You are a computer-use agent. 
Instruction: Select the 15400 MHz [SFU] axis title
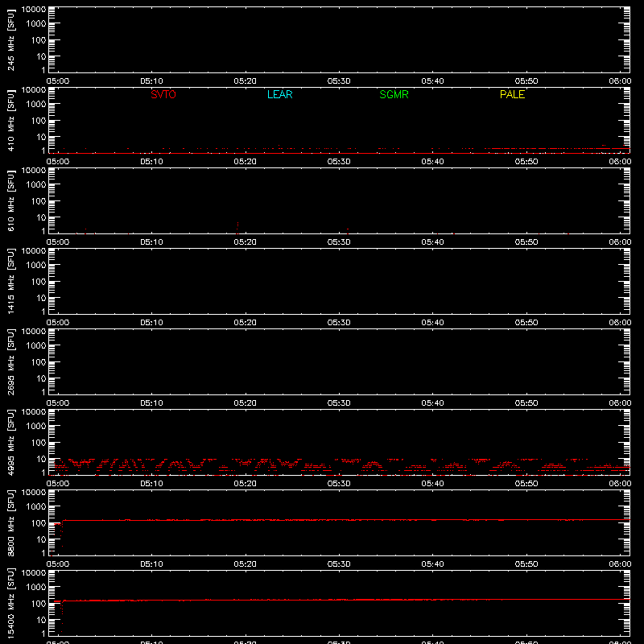11,604
